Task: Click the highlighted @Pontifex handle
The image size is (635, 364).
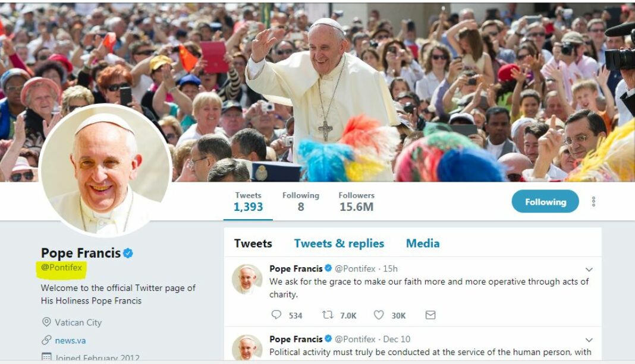Action: pyautogui.click(x=62, y=268)
